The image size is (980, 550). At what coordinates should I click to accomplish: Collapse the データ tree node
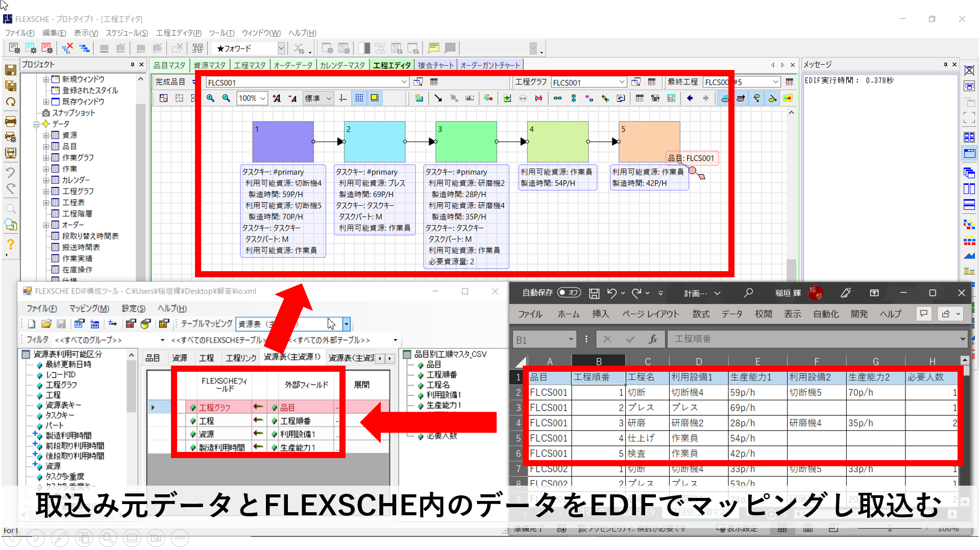click(x=36, y=124)
